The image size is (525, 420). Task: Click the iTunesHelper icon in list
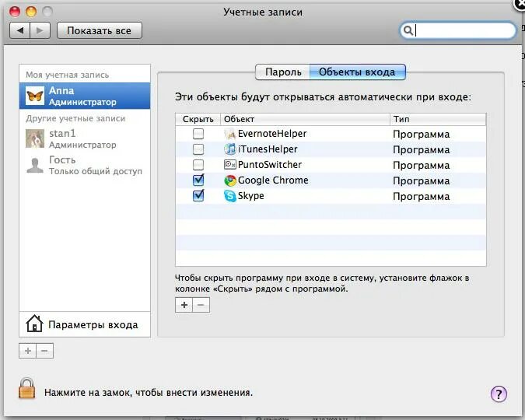click(230, 149)
